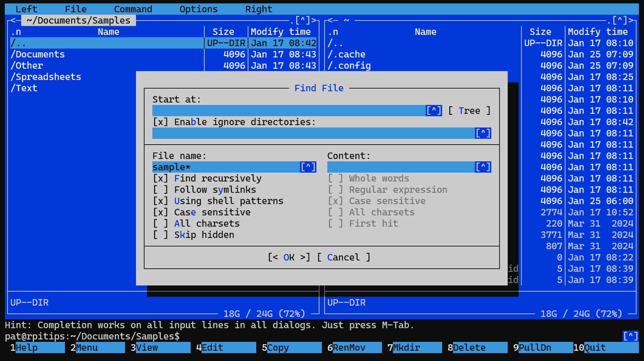Open the Command menu

tap(133, 9)
